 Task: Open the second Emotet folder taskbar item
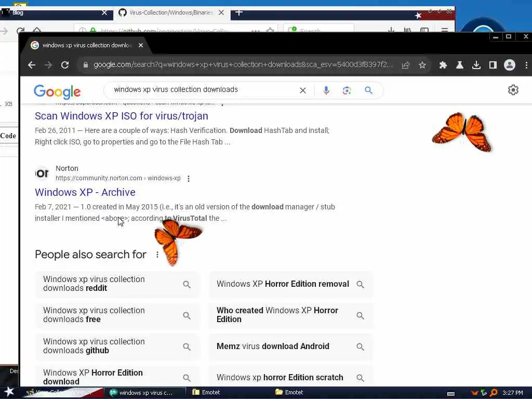click(290, 393)
